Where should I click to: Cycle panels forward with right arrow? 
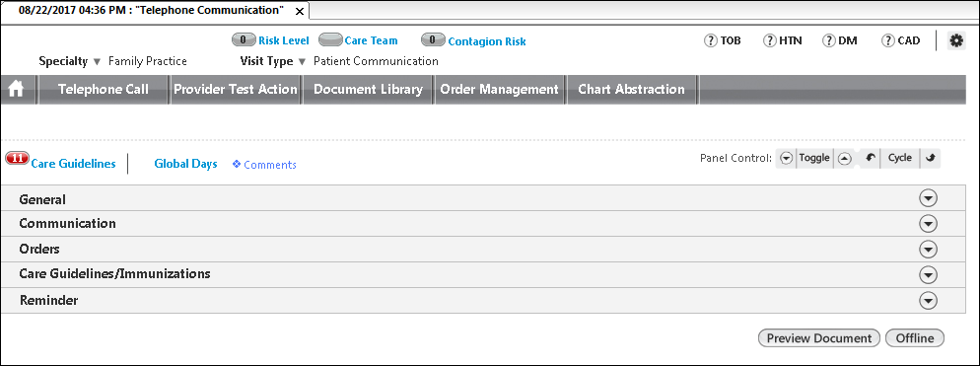click(930, 158)
